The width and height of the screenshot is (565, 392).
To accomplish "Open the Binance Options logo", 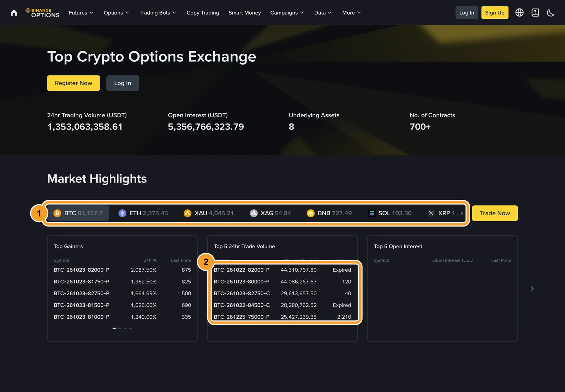I will [43, 13].
